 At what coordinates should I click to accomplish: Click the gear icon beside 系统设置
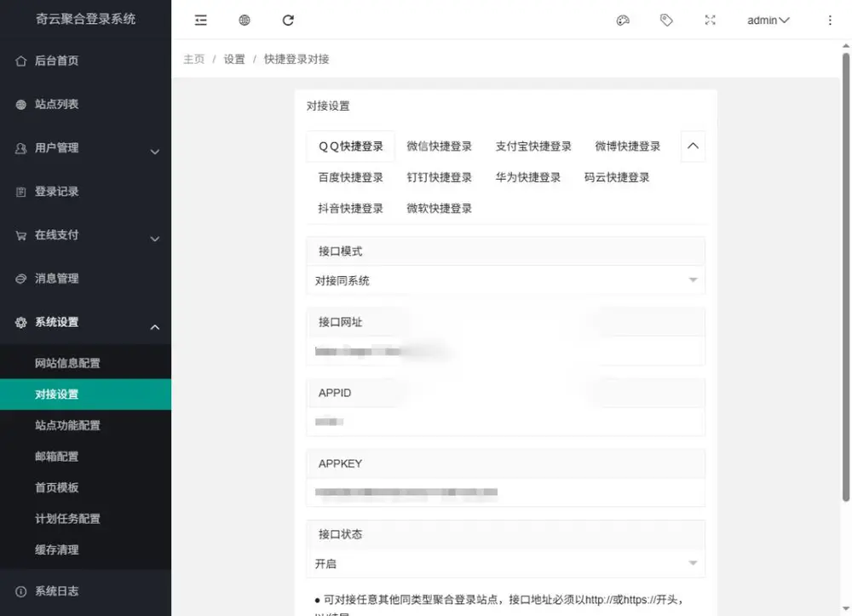pyautogui.click(x=20, y=322)
